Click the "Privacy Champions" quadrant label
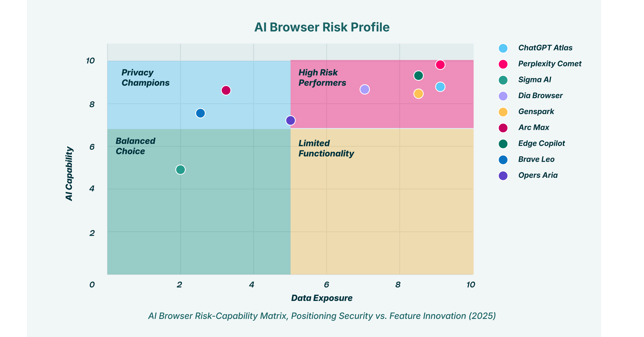This screenshot has height=337, width=644. click(145, 78)
